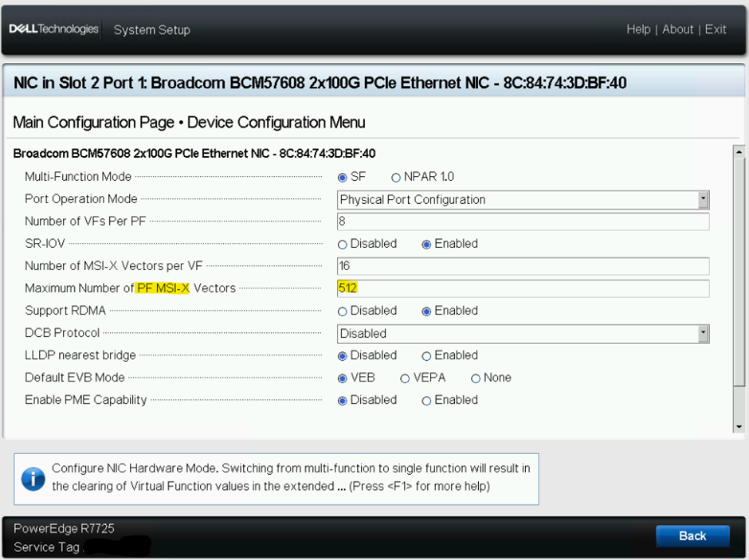Choose VEB as Default EVB Mode

coord(342,378)
